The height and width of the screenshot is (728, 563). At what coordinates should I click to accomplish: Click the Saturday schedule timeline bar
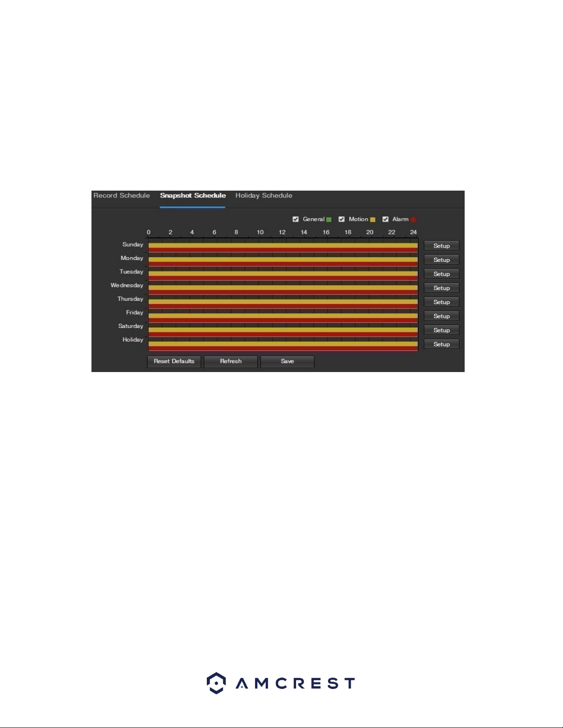[x=283, y=330]
